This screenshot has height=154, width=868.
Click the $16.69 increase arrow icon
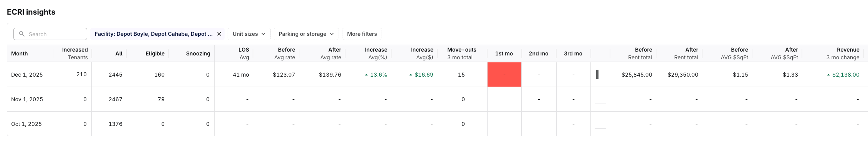(411, 75)
